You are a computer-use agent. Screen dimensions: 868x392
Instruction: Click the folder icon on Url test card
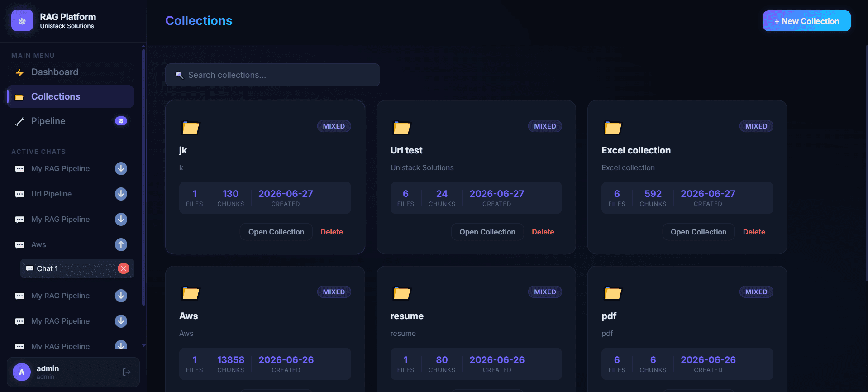click(x=402, y=128)
